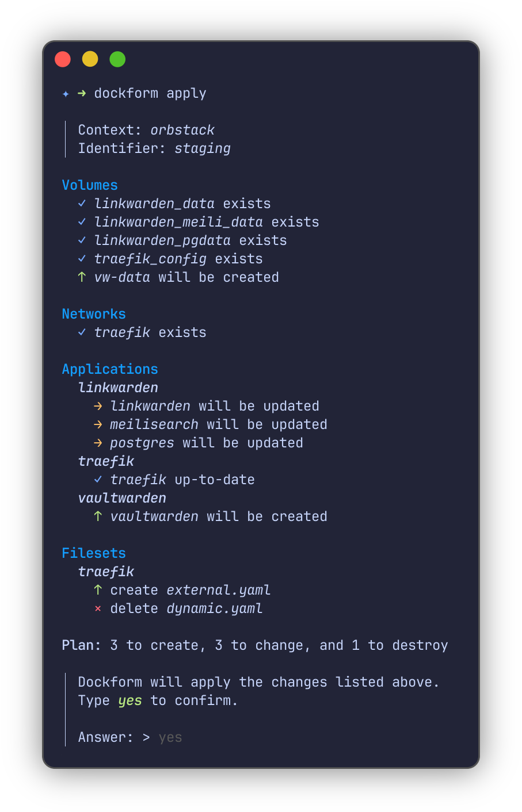This screenshot has width=522, height=812.
Task: Click the Answer input field placeholder
Action: (x=170, y=737)
